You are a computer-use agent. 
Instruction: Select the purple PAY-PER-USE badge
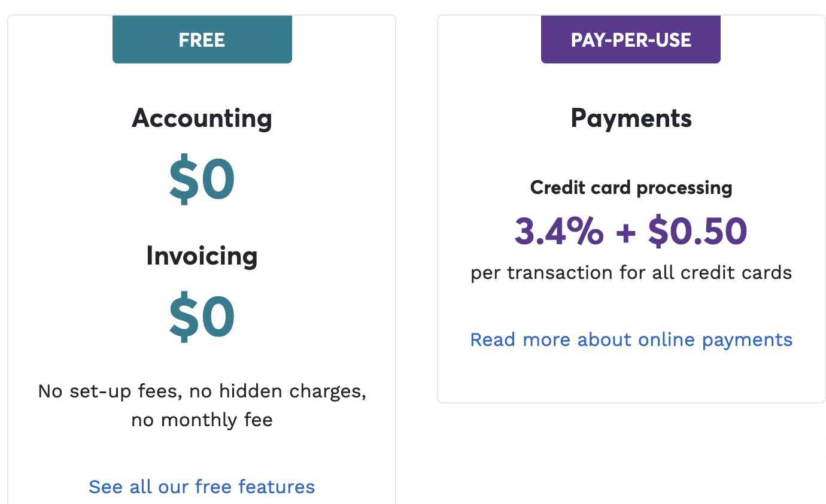pyautogui.click(x=631, y=40)
